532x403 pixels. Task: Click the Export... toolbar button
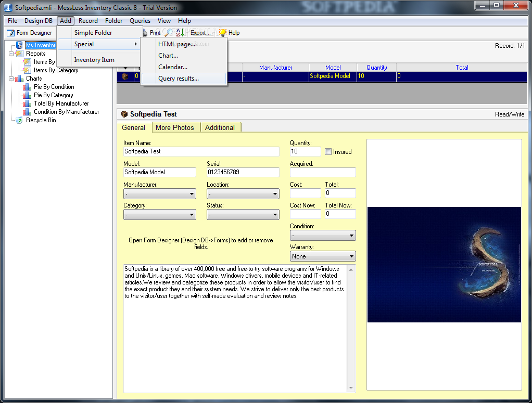[x=200, y=33]
